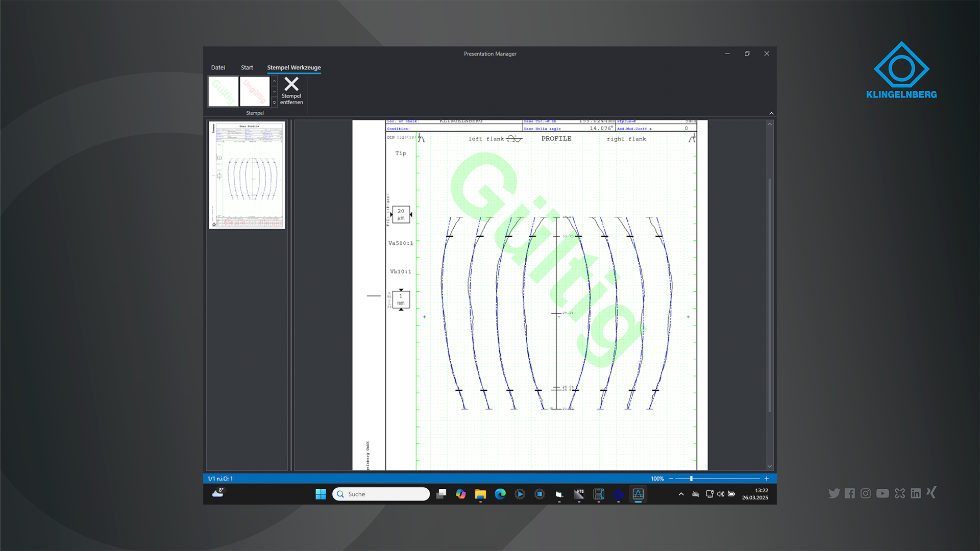Open Microsoft Edge from the taskbar
The width and height of the screenshot is (980, 551).
500,494
